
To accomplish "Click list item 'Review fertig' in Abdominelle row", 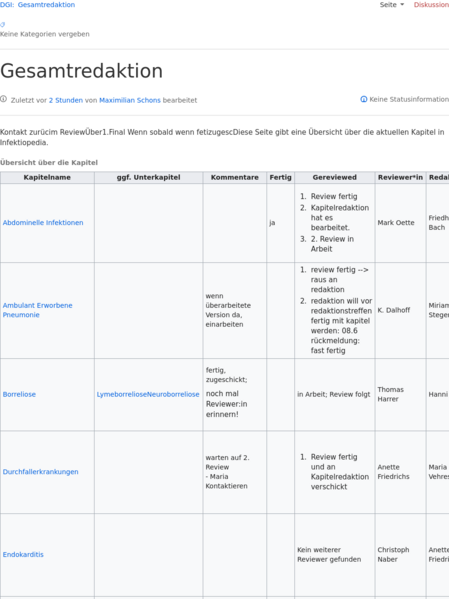I will pyautogui.click(x=334, y=196).
